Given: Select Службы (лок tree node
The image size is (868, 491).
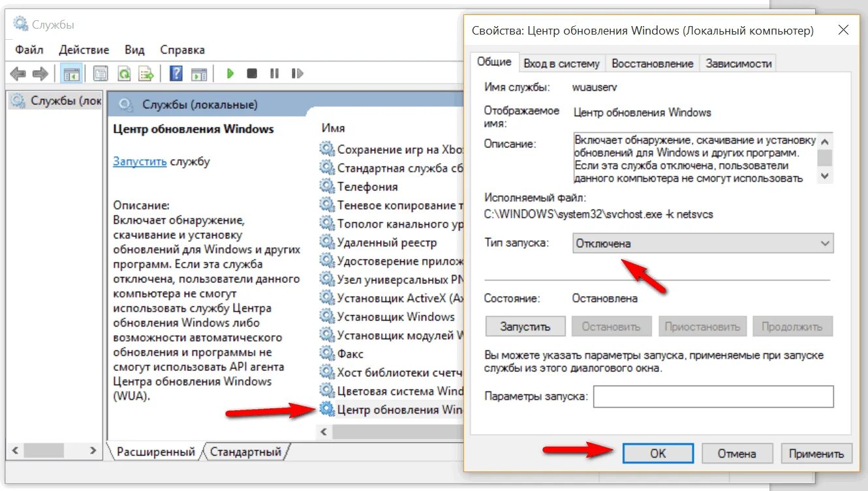Looking at the screenshot, I should (56, 101).
